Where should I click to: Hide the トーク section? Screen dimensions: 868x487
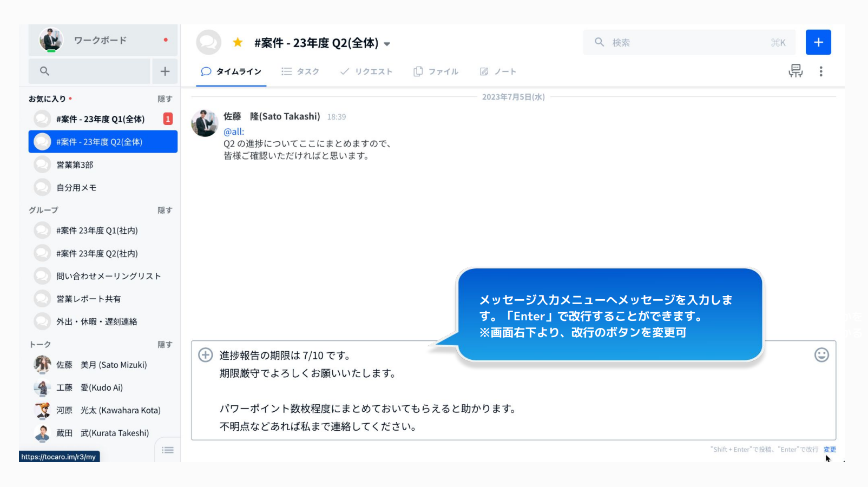pyautogui.click(x=165, y=344)
